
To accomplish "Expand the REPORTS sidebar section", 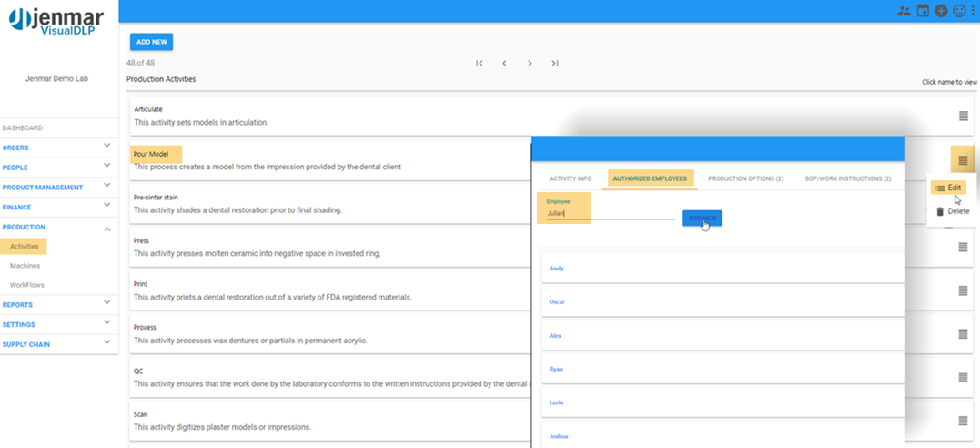I will [x=106, y=302].
